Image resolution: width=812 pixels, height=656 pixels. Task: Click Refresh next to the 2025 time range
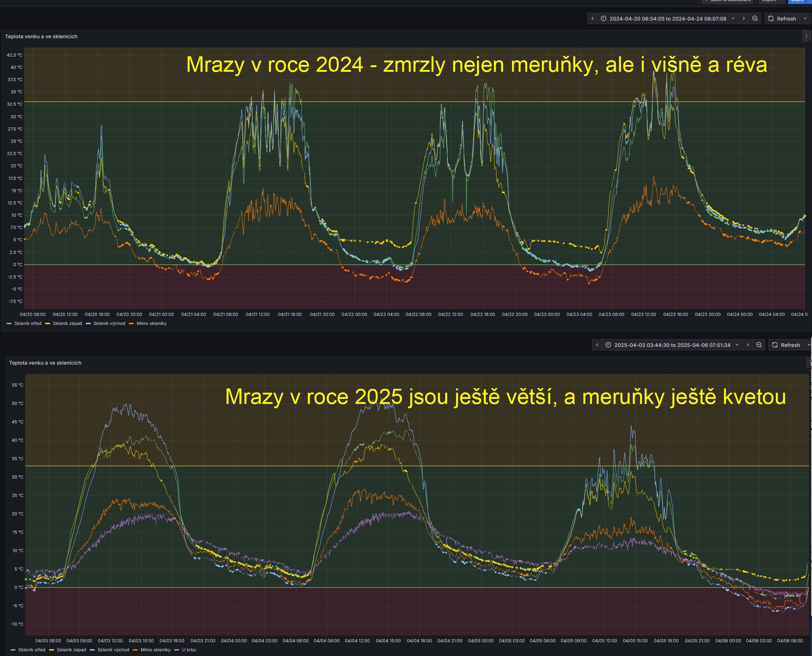tap(786, 345)
